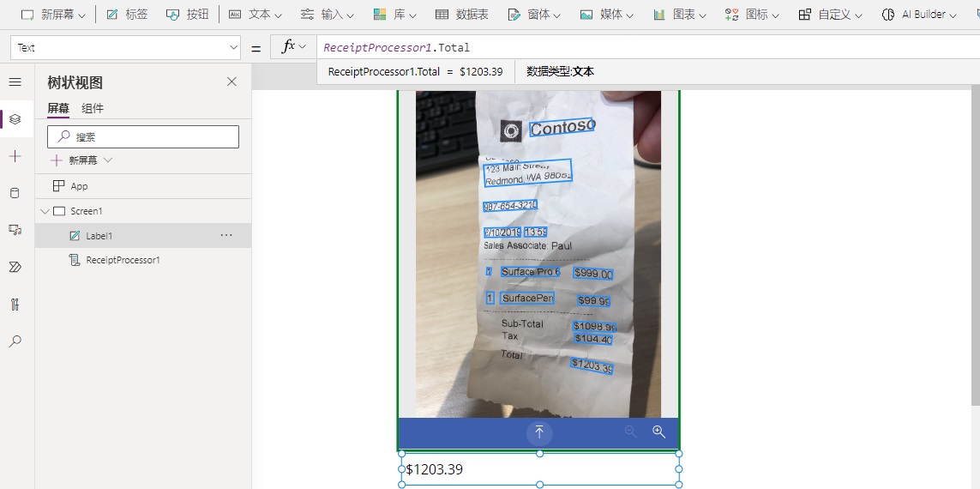Viewport: 980px width, 489px height.
Task: Click the fx function button
Action: pyautogui.click(x=293, y=47)
